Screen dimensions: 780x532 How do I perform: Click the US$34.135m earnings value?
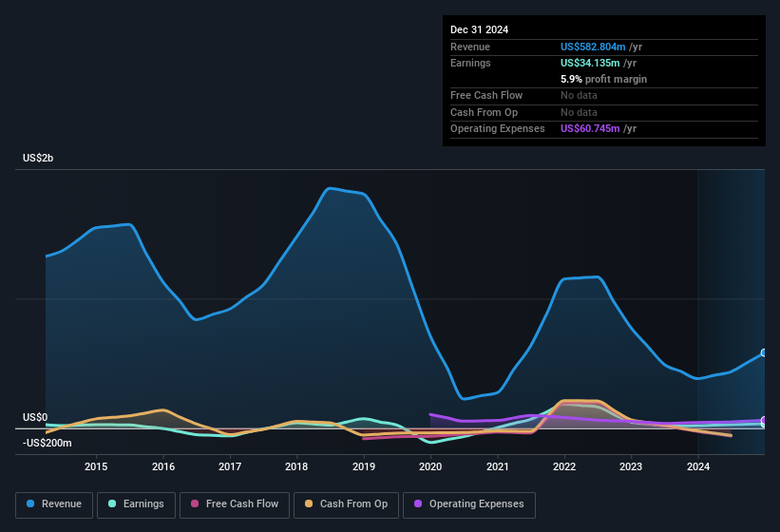(x=590, y=63)
